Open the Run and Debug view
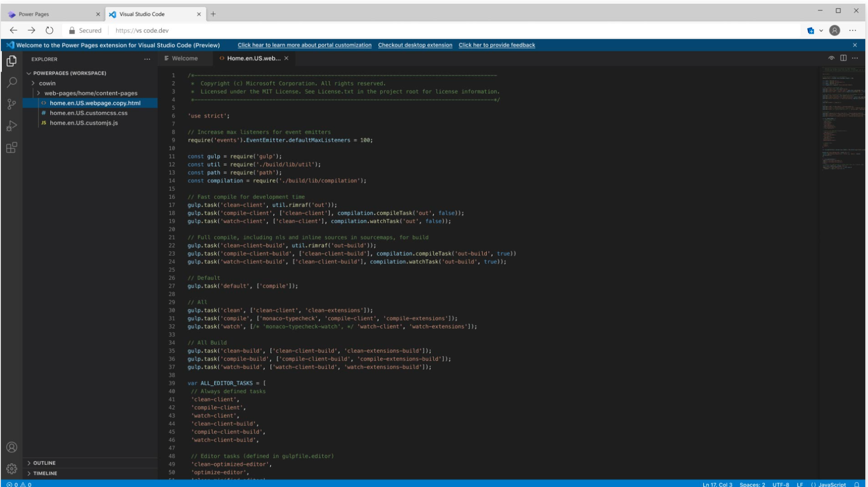 12,126
